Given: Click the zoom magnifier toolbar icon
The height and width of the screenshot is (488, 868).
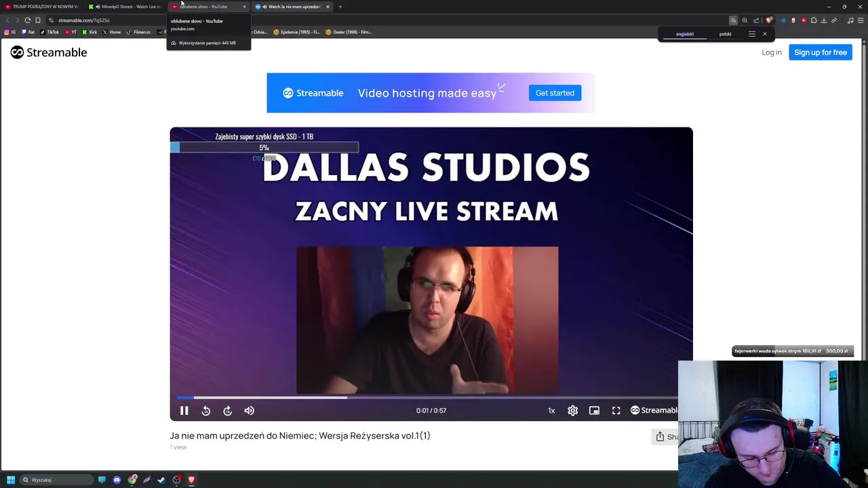Looking at the screenshot, I should tap(745, 20).
